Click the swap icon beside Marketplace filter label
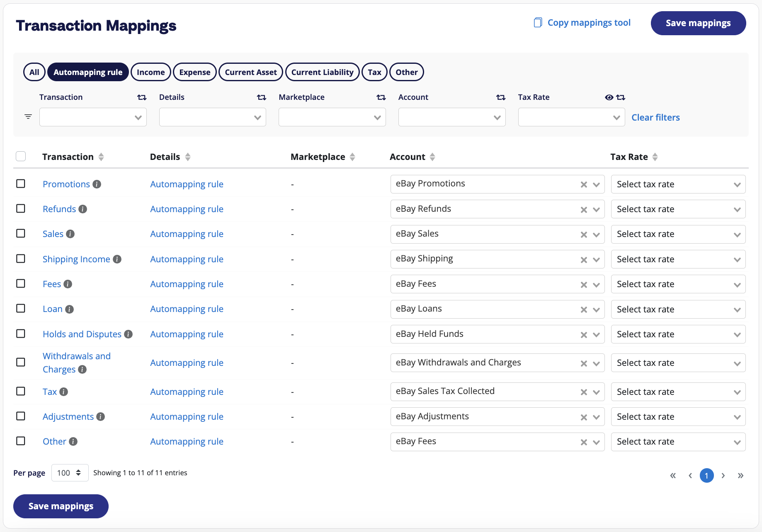Screen dimensions: 762x532 (x=381, y=97)
